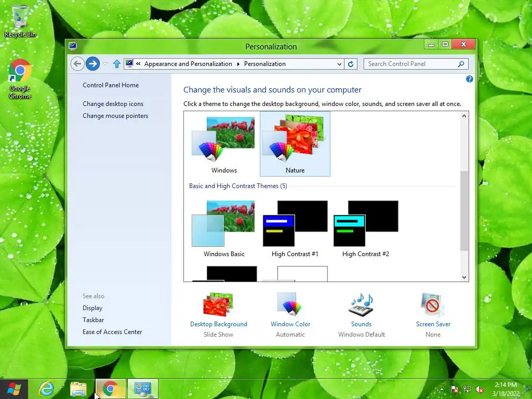Click Appearance and Personalization breadcrumb
532x399 pixels.
click(188, 64)
